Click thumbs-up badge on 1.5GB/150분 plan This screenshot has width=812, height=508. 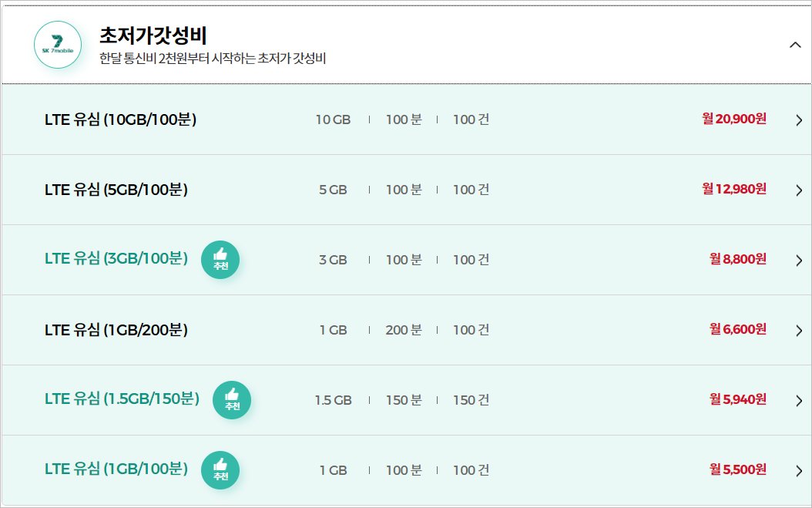point(232,400)
